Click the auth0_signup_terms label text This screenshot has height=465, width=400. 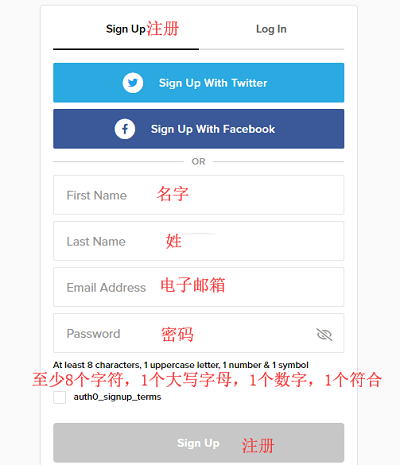click(x=117, y=397)
